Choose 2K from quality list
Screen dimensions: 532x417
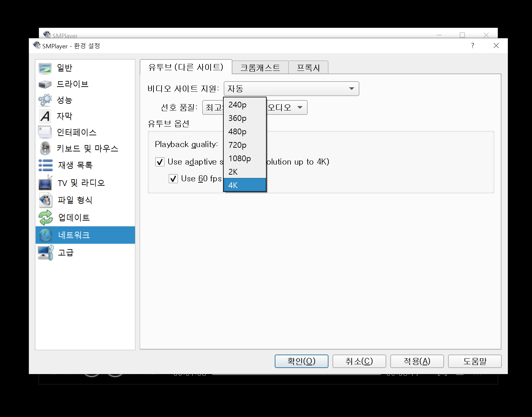tap(245, 172)
